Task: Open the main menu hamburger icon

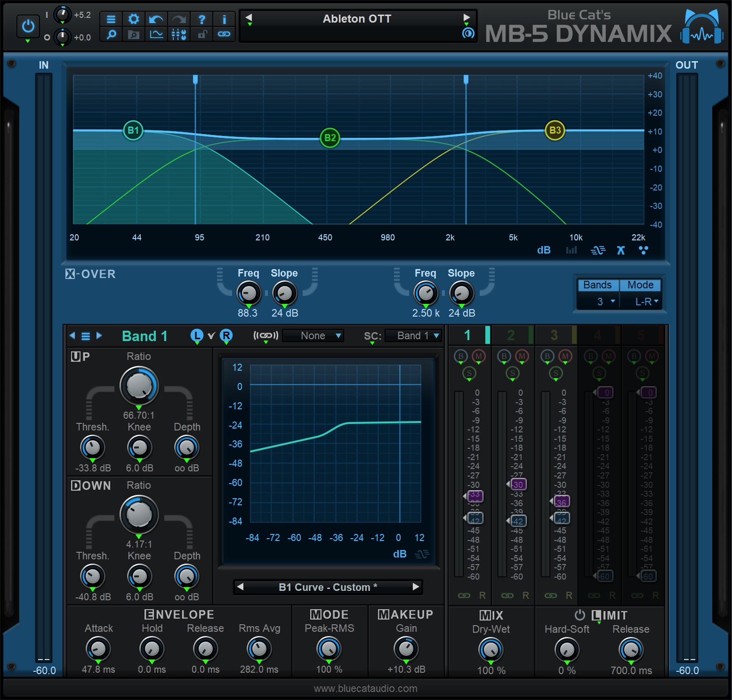Action: [x=111, y=19]
